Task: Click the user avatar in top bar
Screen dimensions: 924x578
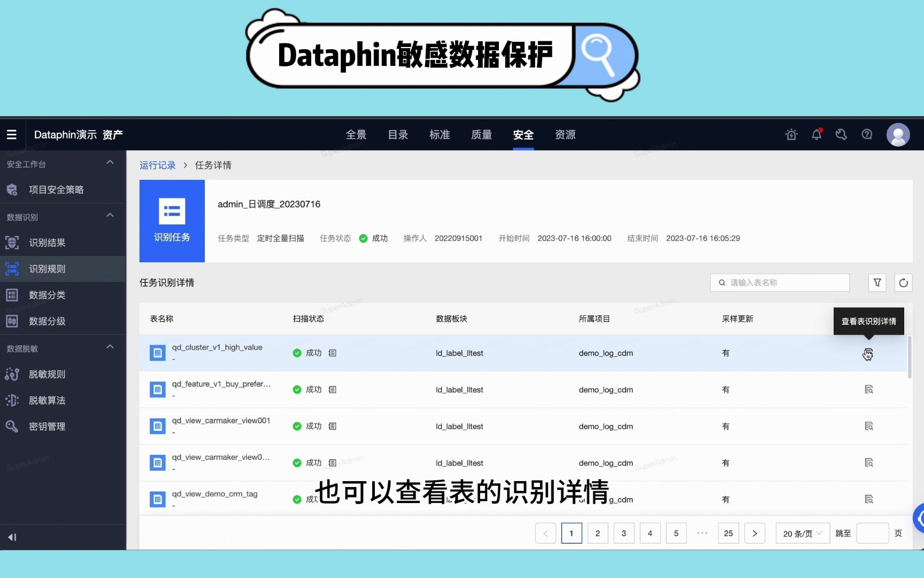Action: coord(898,135)
